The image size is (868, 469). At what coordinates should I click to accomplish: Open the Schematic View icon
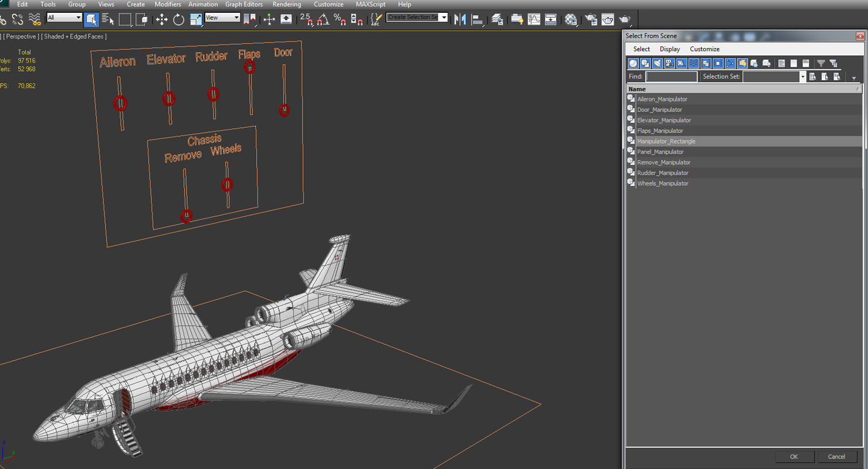(x=551, y=19)
